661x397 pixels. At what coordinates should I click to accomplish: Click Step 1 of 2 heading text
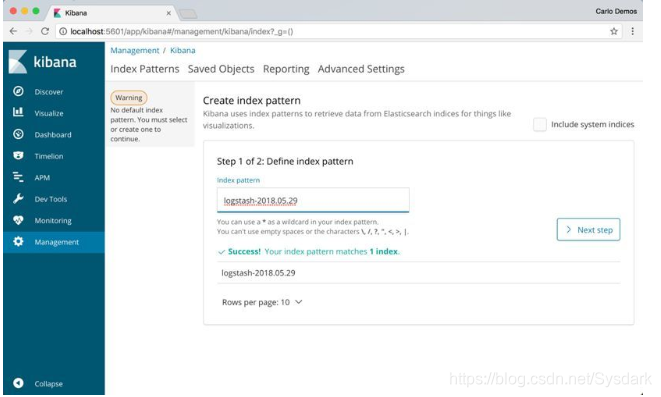click(x=285, y=161)
